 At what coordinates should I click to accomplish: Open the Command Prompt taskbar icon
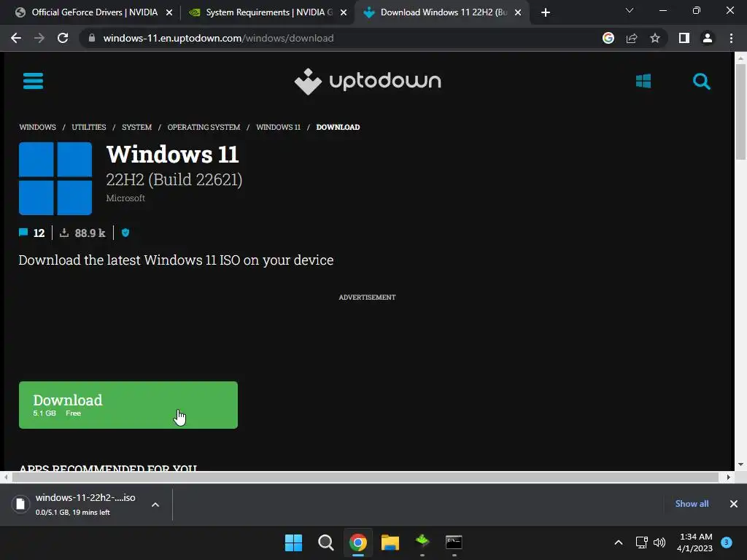click(x=454, y=542)
